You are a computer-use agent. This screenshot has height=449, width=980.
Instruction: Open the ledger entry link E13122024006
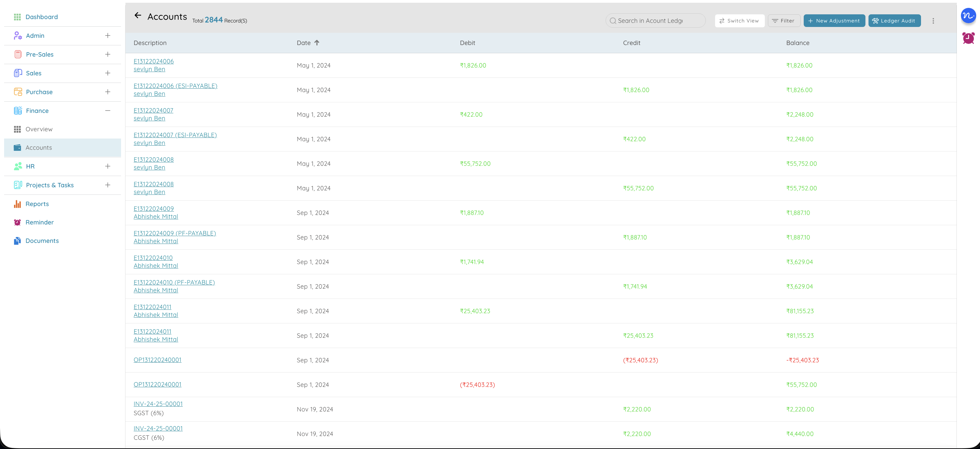(x=153, y=61)
